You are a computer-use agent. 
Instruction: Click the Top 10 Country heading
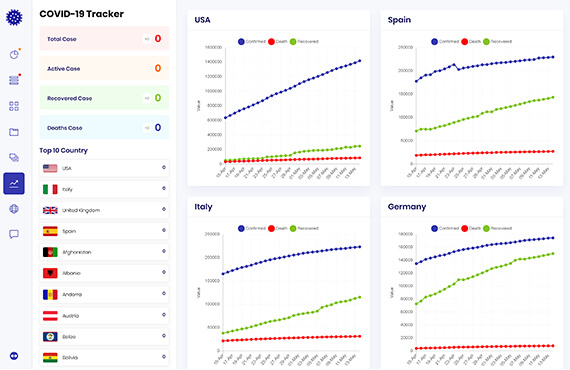click(x=64, y=150)
